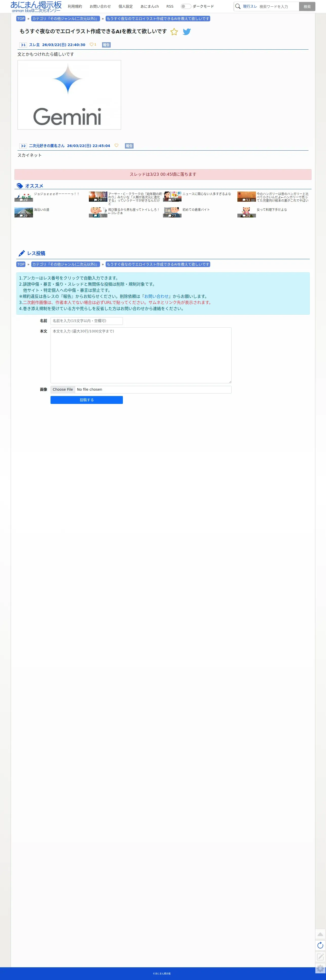Like the first post's heart icon
Image resolution: width=326 pixels, height=980 pixels.
coord(91,45)
